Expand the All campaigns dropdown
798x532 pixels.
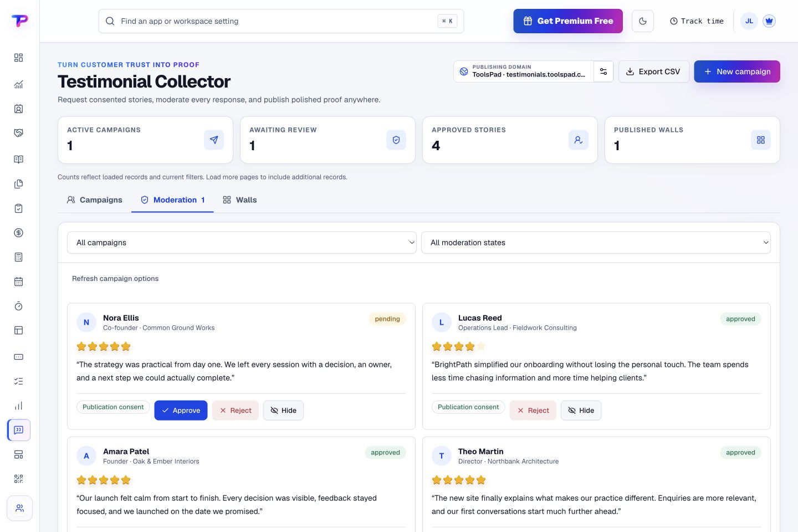tap(242, 242)
